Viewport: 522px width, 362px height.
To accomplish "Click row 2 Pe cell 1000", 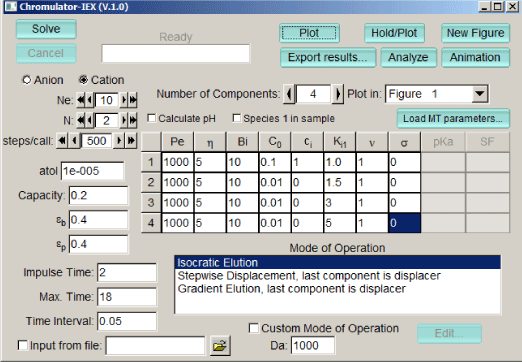I will (x=177, y=182).
